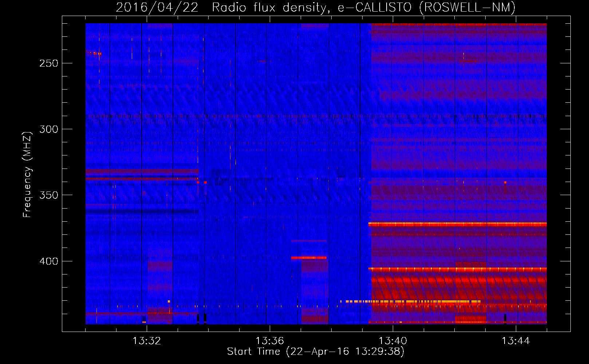589x364 pixels.
Task: Click the short bright red band near 400 MHz
Action: coord(309,258)
